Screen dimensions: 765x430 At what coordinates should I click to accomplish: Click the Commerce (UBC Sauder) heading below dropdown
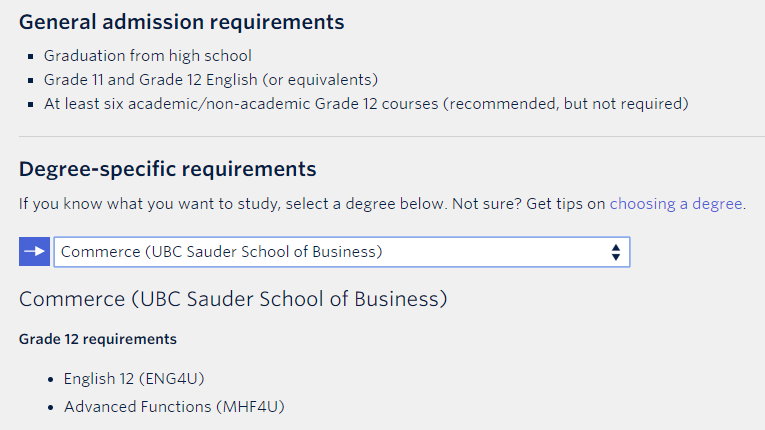tap(233, 298)
